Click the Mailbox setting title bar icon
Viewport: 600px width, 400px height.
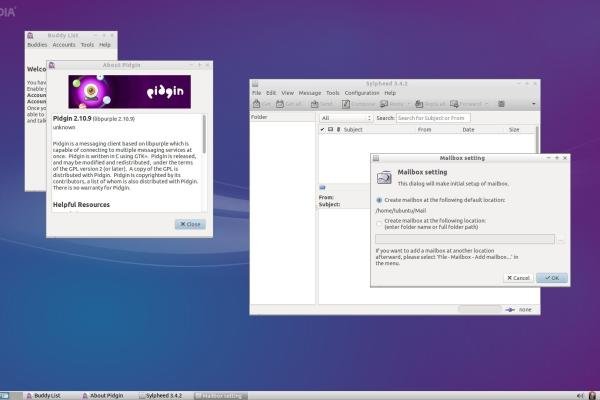376,158
